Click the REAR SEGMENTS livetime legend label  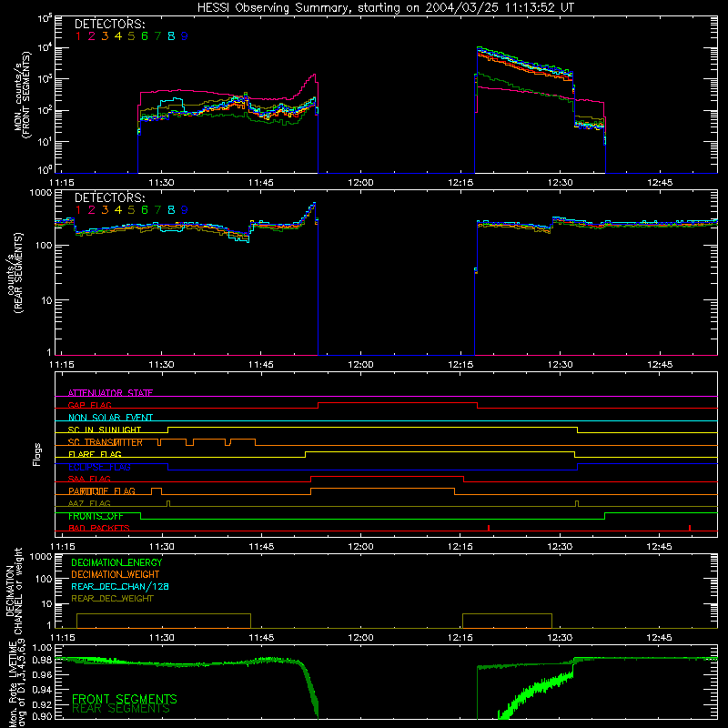click(x=121, y=709)
